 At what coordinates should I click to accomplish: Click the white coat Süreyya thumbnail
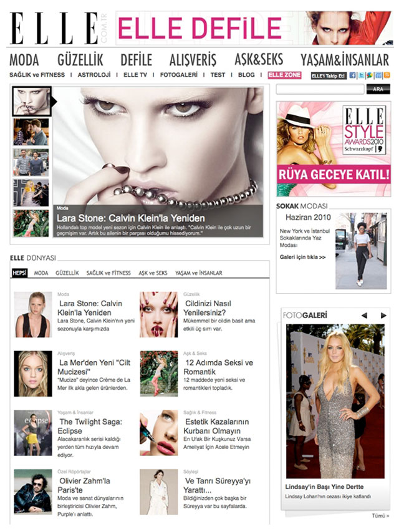coord(159,491)
